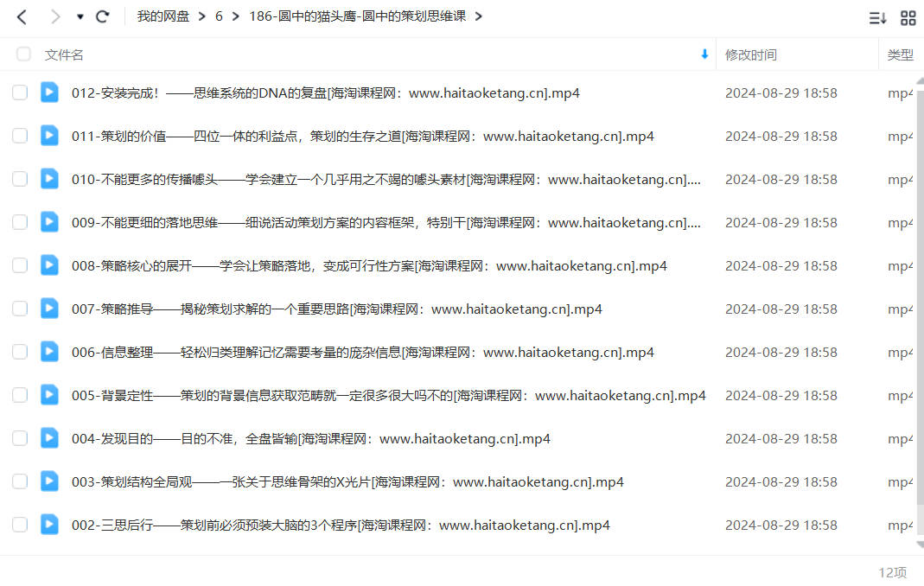This screenshot has width=924, height=586.
Task: Check the box for file 002-三思后行
Action: click(20, 525)
